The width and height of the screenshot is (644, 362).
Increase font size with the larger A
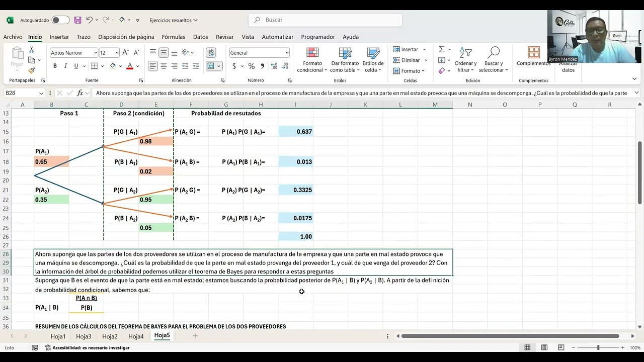click(x=125, y=53)
